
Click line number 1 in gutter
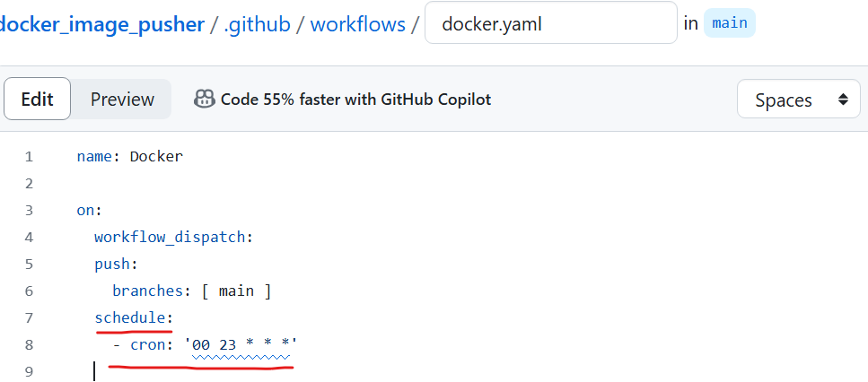click(29, 156)
